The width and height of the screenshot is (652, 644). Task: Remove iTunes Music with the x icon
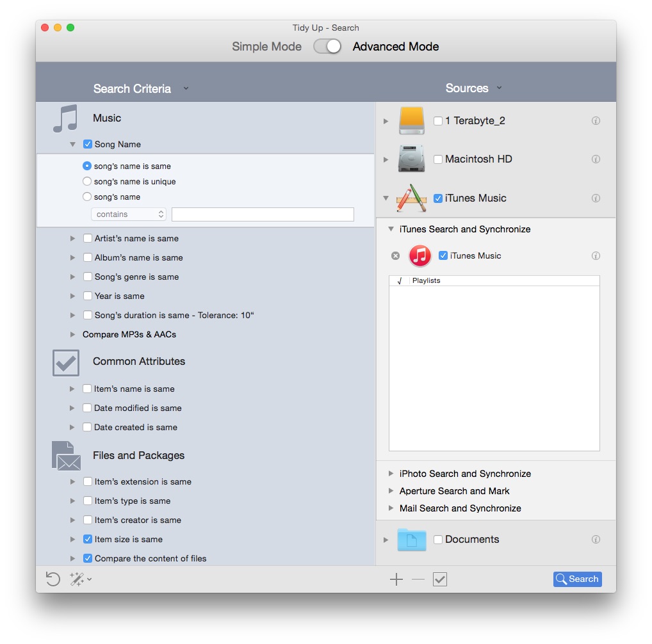395,256
